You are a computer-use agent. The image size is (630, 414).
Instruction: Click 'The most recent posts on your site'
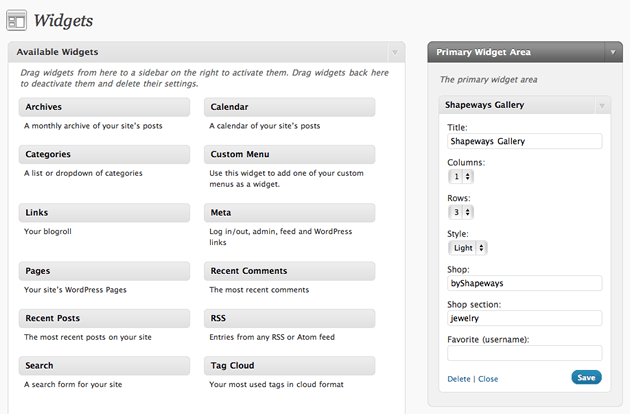[88, 337]
